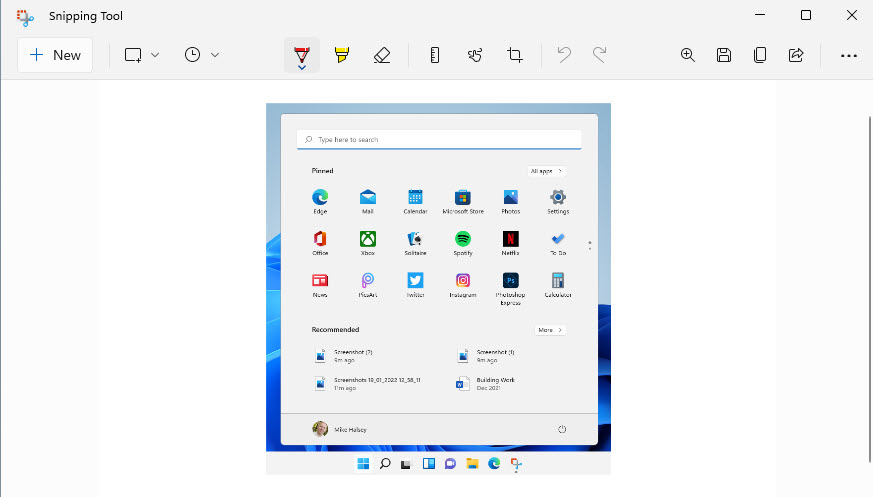Click the Undo arrow
The width and height of the screenshot is (873, 497).
click(x=564, y=55)
